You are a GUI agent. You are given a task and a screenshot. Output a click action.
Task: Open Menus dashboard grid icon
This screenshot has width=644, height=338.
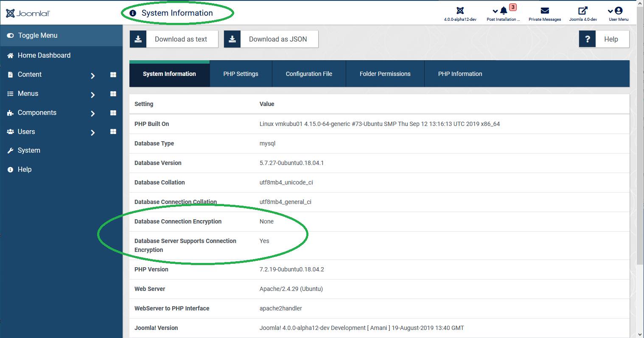coord(113,94)
